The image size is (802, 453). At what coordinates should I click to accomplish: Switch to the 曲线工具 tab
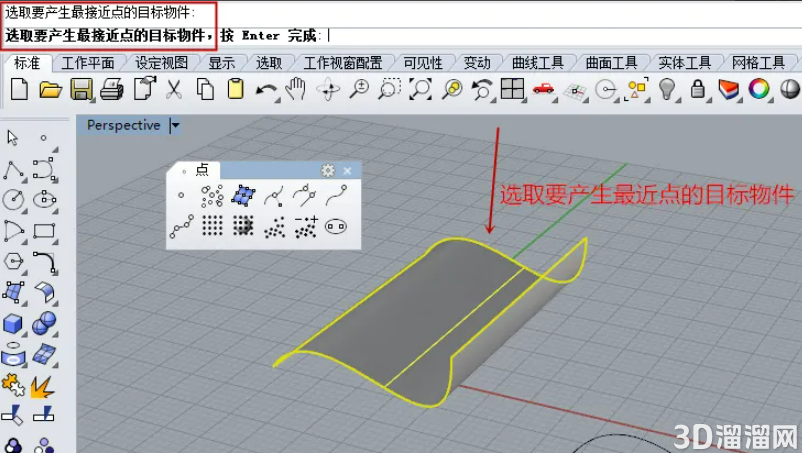(x=538, y=63)
